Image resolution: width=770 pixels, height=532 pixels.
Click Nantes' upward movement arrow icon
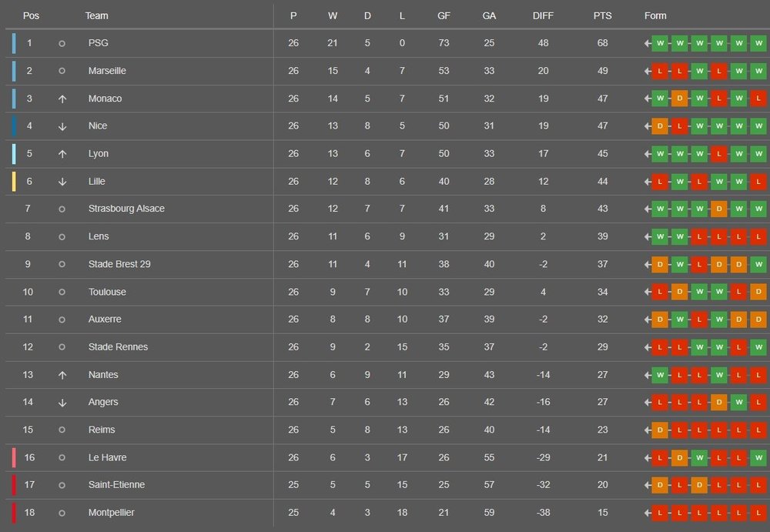tap(62, 375)
